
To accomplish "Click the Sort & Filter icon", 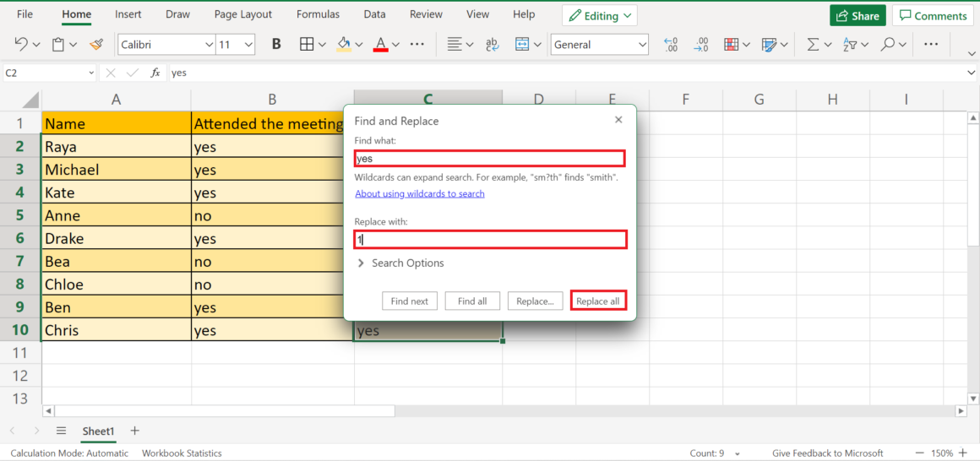I will 849,45.
